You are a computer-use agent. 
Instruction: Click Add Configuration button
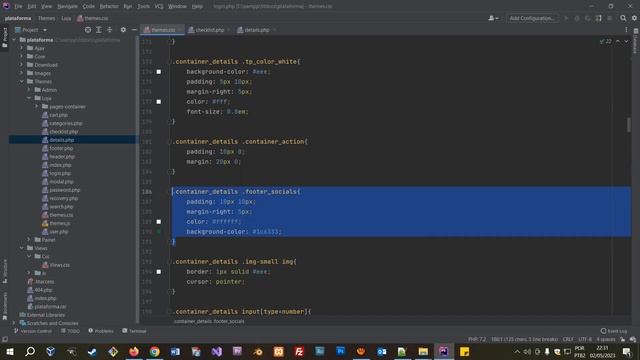coord(532,18)
